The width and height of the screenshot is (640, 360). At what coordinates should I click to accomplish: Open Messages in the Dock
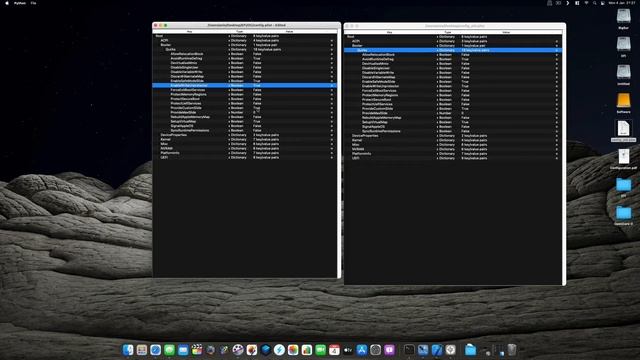[x=169, y=350]
